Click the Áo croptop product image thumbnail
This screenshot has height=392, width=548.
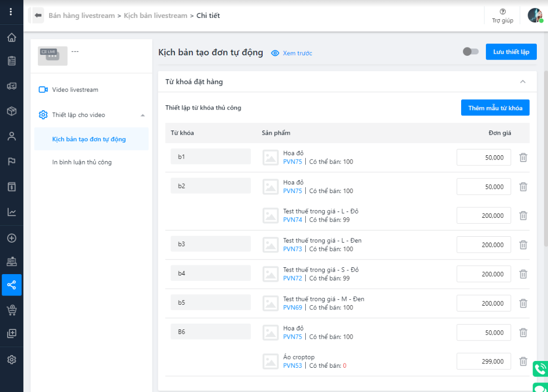click(270, 361)
